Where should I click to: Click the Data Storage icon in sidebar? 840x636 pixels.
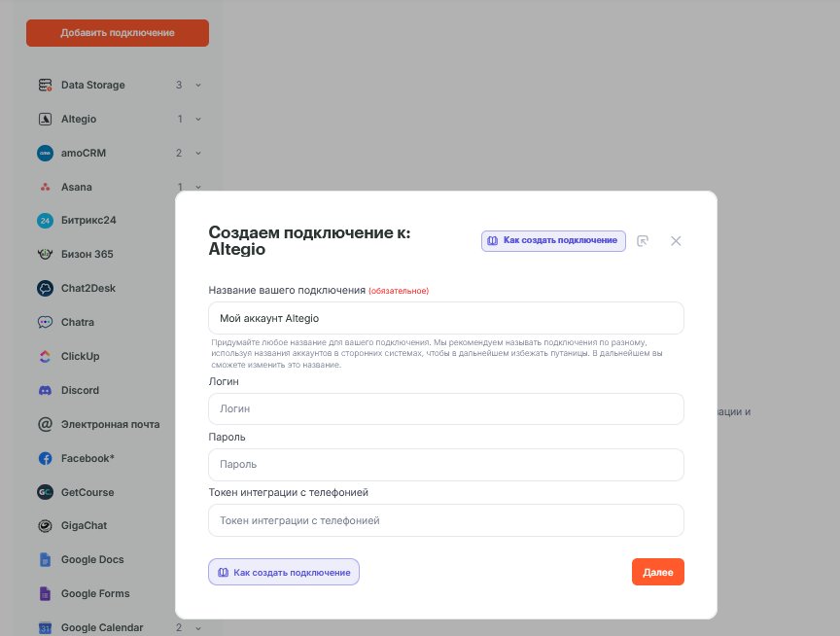tap(45, 86)
